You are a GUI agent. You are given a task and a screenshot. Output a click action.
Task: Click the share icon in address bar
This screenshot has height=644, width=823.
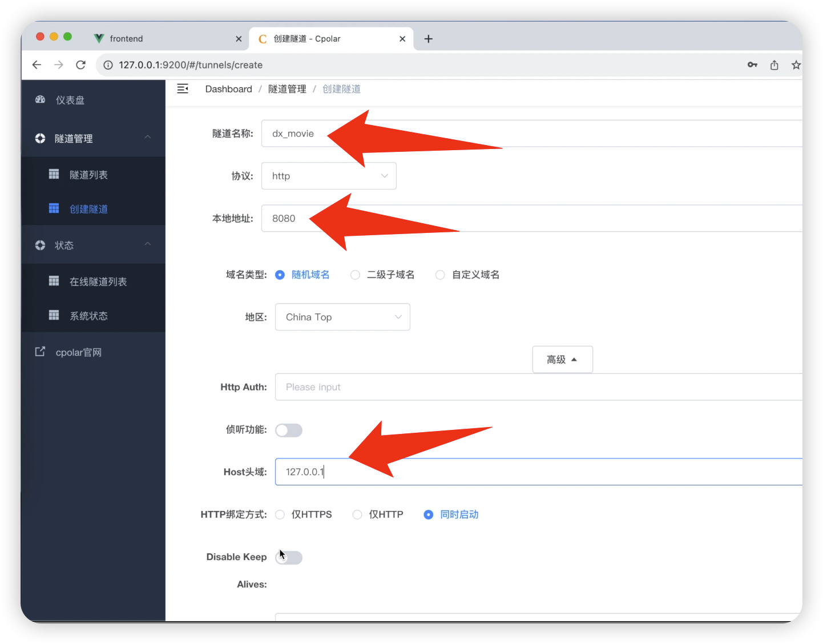tap(774, 65)
